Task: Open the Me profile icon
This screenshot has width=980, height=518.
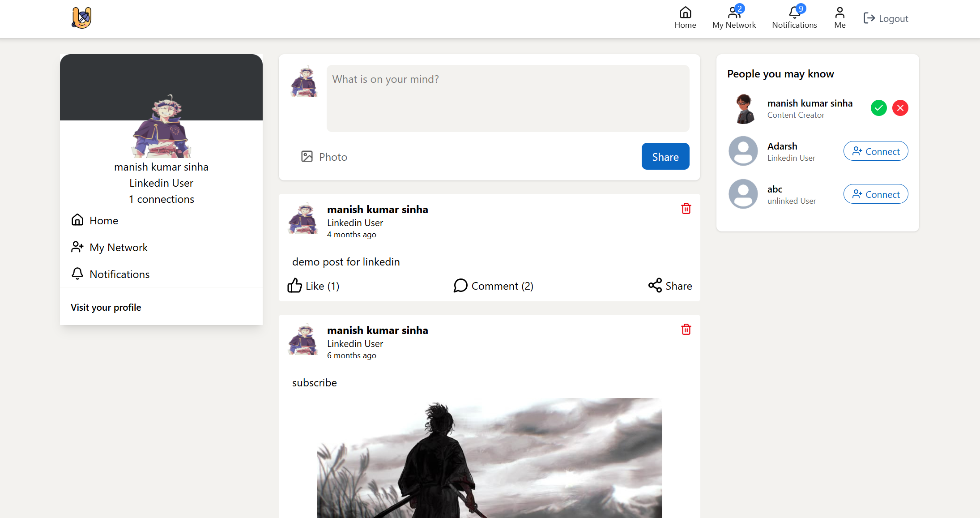Action: pos(839,18)
